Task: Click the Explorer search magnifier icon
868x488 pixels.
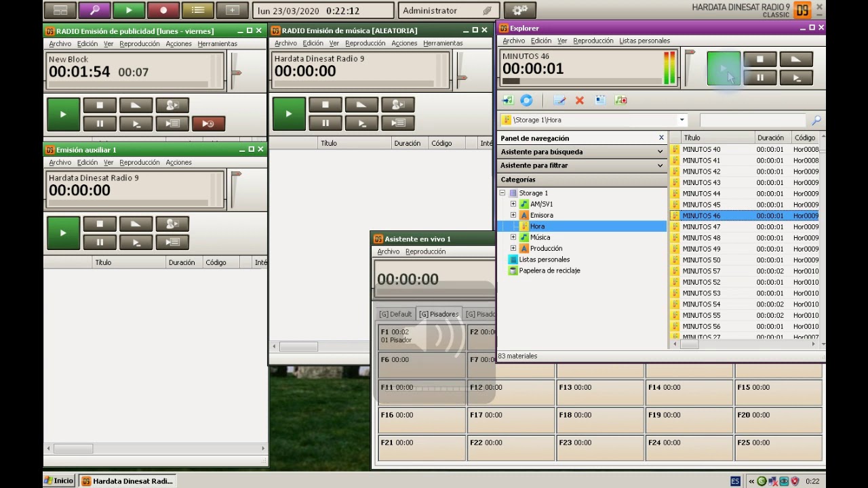Action: click(816, 120)
